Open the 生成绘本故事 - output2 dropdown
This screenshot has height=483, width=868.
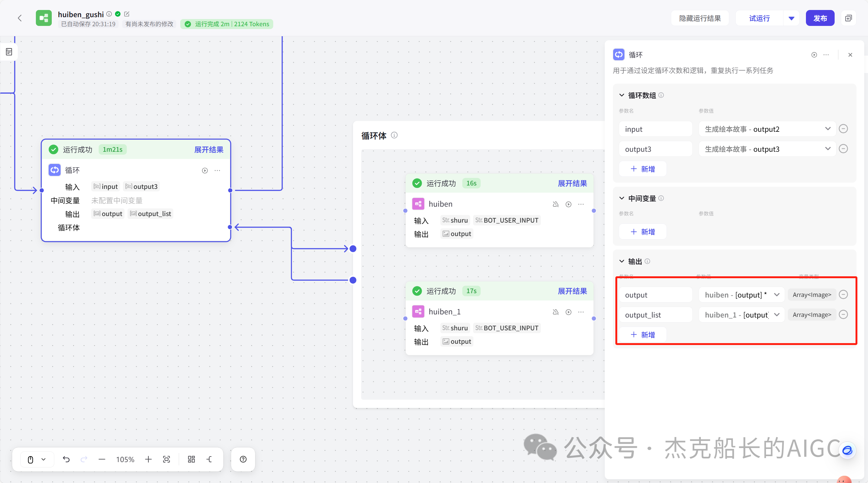pyautogui.click(x=828, y=129)
